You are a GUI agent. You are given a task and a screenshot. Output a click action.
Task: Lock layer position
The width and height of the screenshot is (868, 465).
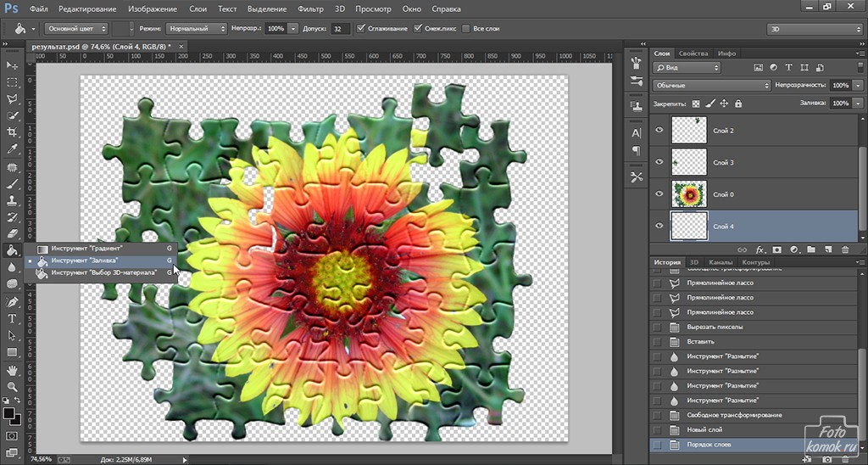[724, 104]
